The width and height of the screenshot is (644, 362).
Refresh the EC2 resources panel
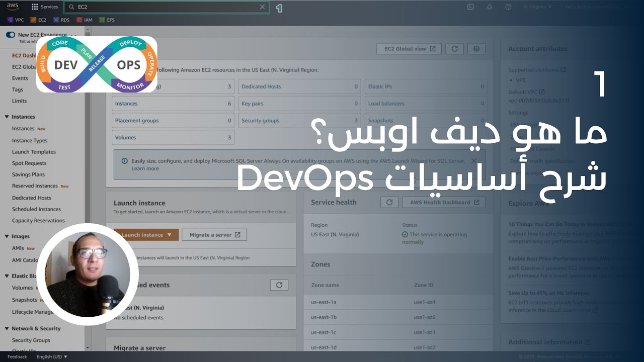pyautogui.click(x=454, y=49)
